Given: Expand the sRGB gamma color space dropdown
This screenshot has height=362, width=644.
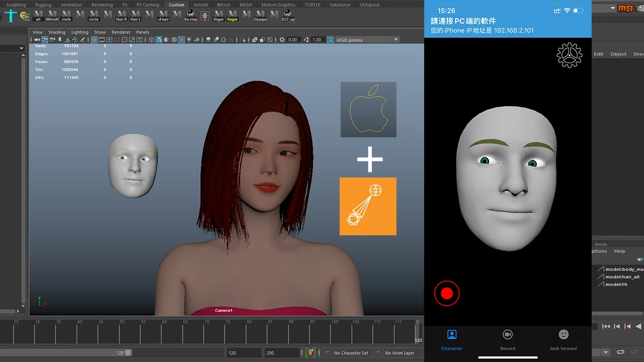Looking at the screenshot, I should coord(396,40).
